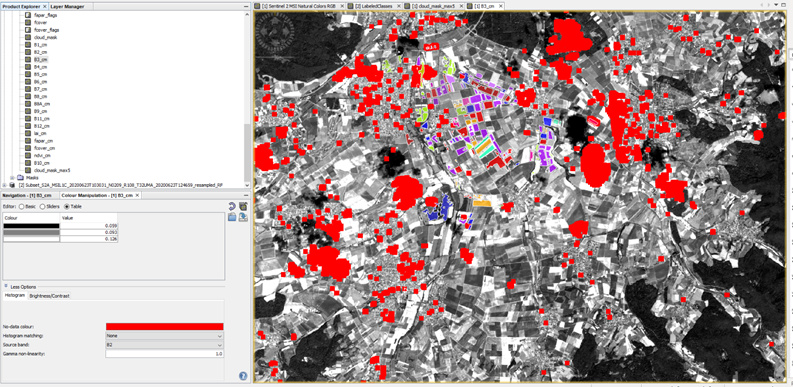
Task: Open the Histogram matching dropdown
Action: click(x=164, y=336)
